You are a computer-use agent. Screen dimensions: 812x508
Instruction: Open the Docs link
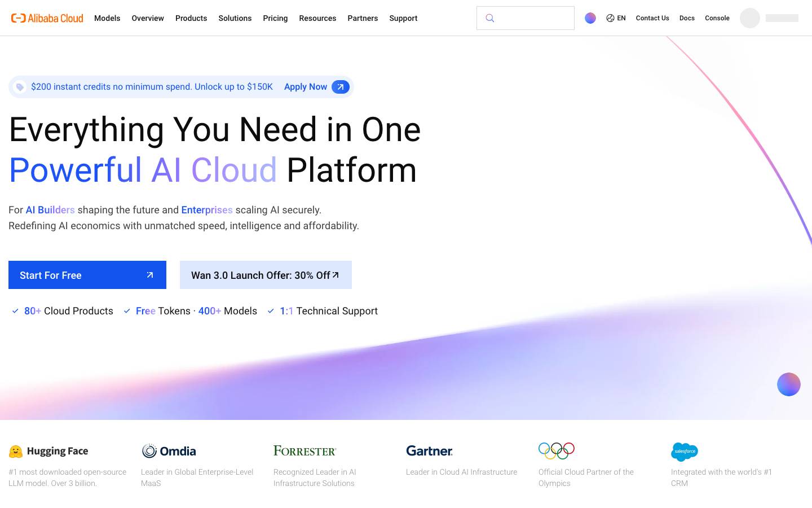(687, 18)
